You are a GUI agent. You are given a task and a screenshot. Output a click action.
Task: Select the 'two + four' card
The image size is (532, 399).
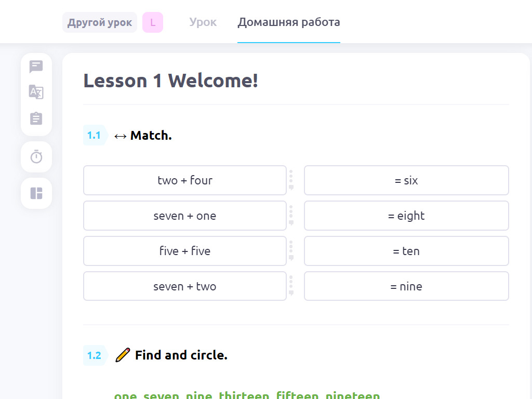point(185,180)
